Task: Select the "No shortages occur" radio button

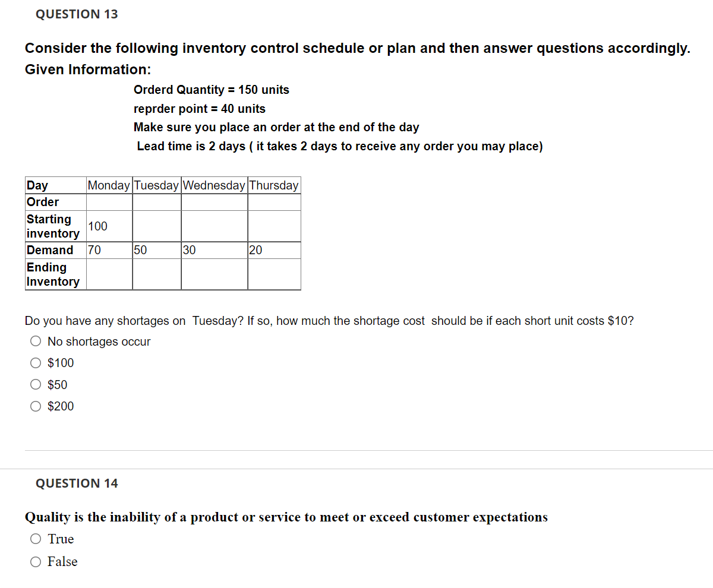Action: click(x=36, y=341)
